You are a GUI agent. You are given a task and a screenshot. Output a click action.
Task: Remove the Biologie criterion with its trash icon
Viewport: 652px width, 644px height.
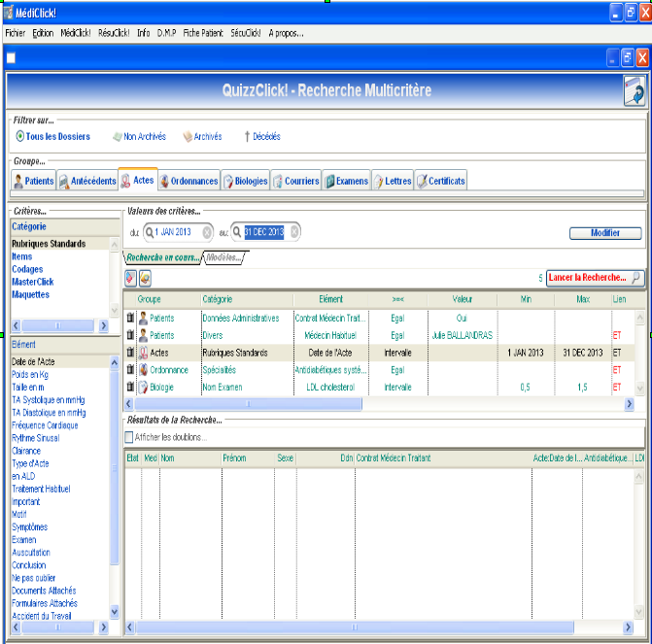(x=130, y=387)
